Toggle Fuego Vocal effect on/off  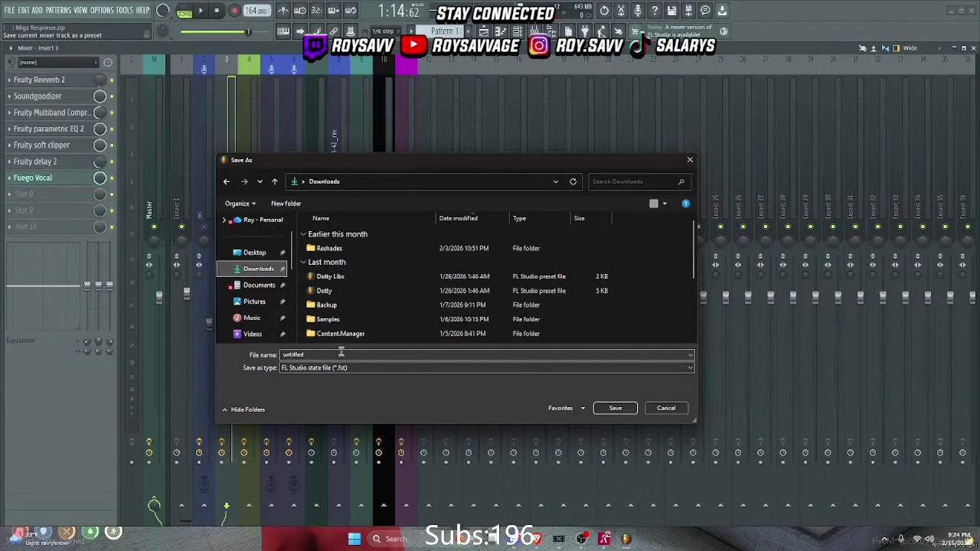point(112,178)
